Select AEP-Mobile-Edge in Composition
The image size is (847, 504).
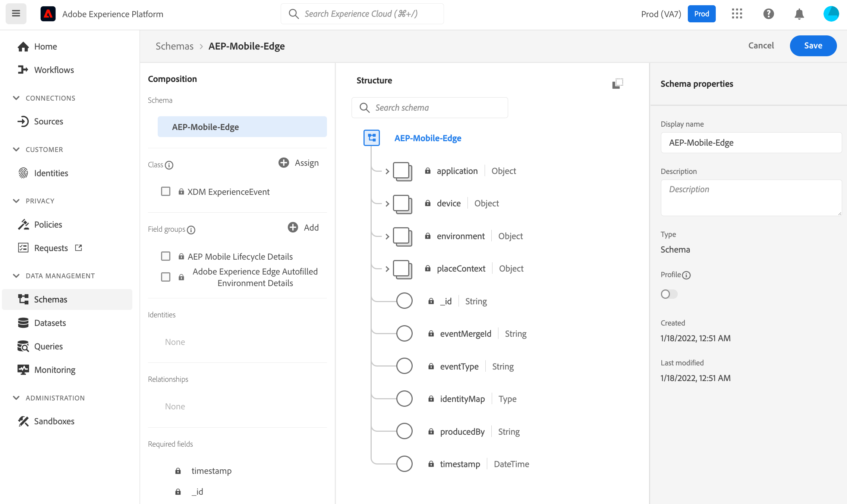(242, 127)
